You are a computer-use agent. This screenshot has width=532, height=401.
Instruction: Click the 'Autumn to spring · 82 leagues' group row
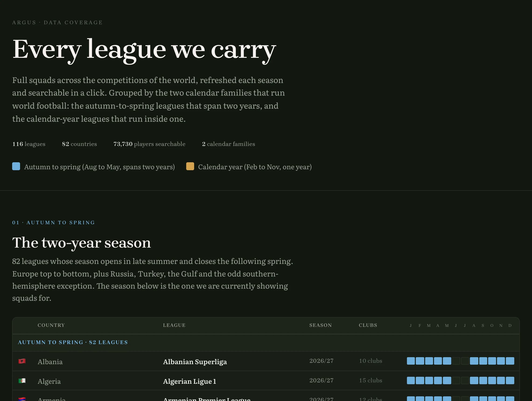[x=266, y=343]
